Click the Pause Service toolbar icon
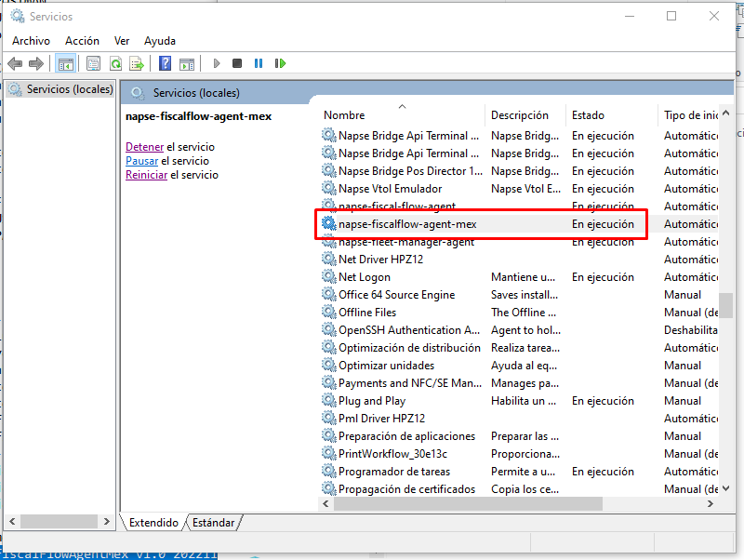This screenshot has width=744, height=560. (x=259, y=63)
